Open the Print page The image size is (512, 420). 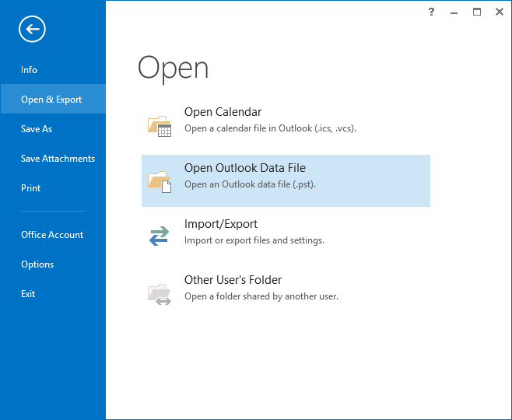[x=31, y=188]
